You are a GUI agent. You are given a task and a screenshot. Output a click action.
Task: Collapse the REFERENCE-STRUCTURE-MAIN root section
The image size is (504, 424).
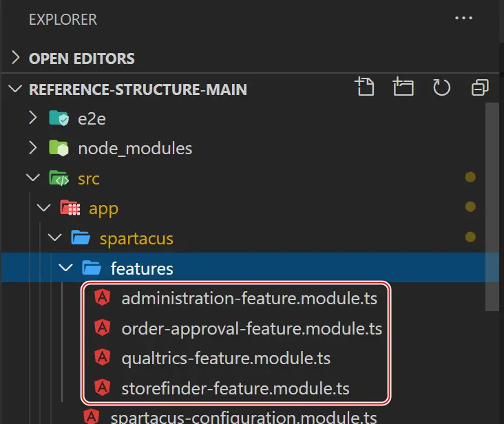tap(14, 89)
